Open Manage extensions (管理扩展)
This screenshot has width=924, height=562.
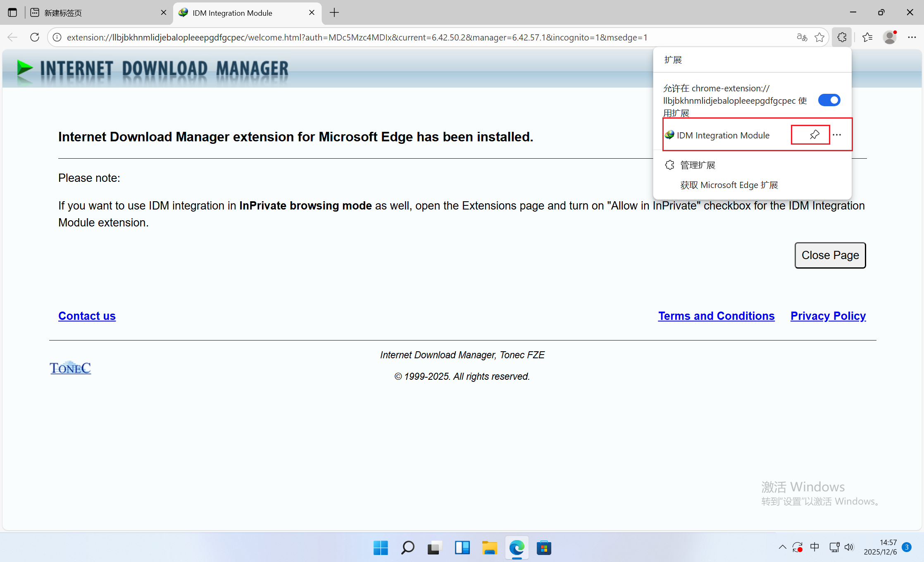(x=698, y=165)
